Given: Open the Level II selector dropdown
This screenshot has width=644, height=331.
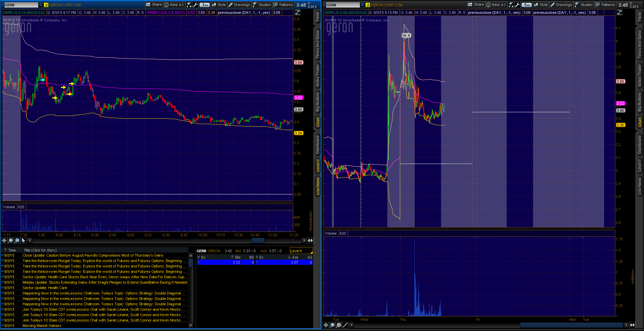Looking at the screenshot, I should pyautogui.click(x=301, y=251).
